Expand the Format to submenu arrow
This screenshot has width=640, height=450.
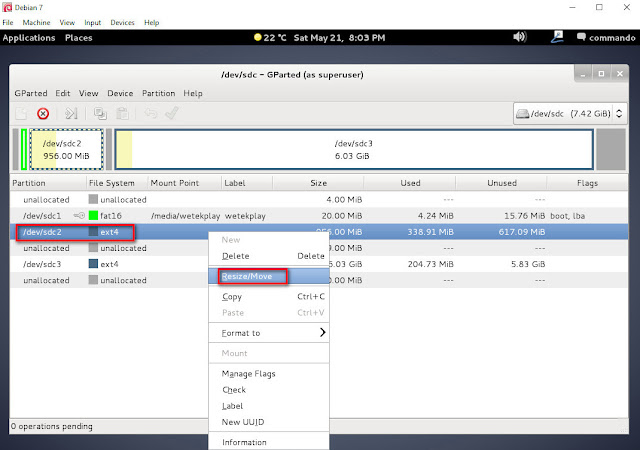[322, 332]
